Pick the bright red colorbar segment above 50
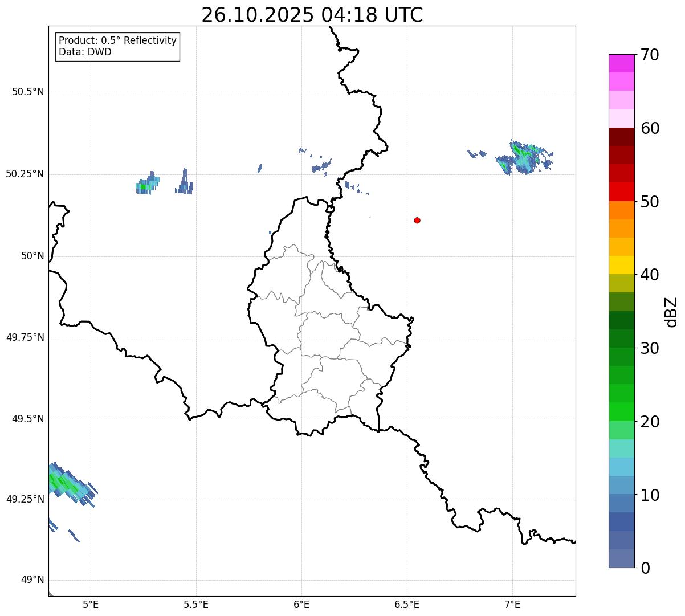685x616 pixels. click(x=625, y=191)
